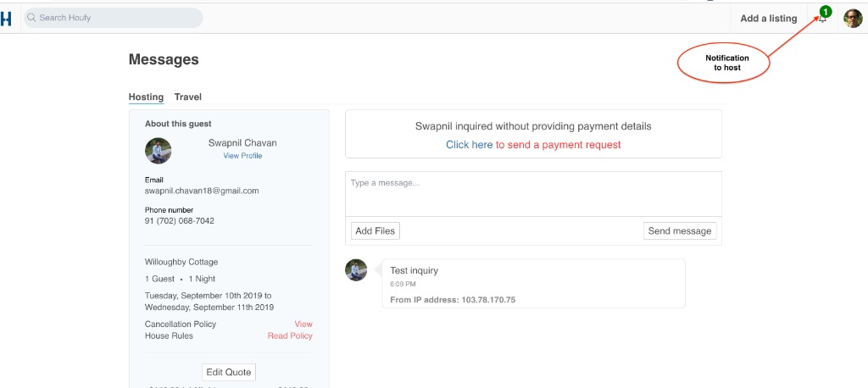
Task: Open the House Rules Read Policy link
Action: click(x=290, y=336)
